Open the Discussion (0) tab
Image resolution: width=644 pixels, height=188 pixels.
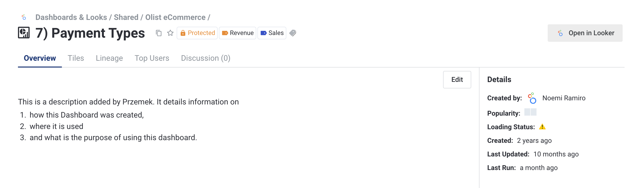206,58
